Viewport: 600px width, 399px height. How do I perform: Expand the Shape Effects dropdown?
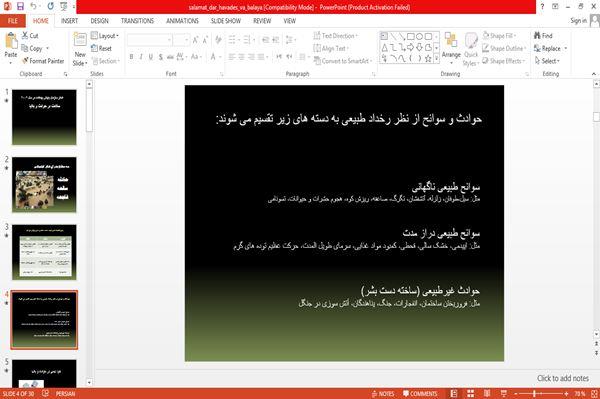504,61
